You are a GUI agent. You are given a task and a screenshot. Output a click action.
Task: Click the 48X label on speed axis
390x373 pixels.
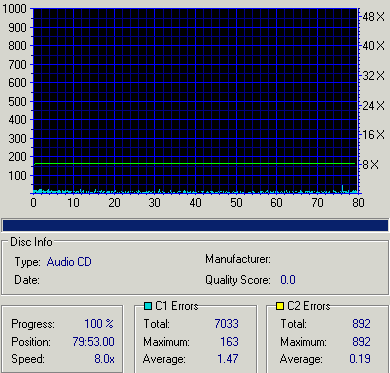point(374,17)
